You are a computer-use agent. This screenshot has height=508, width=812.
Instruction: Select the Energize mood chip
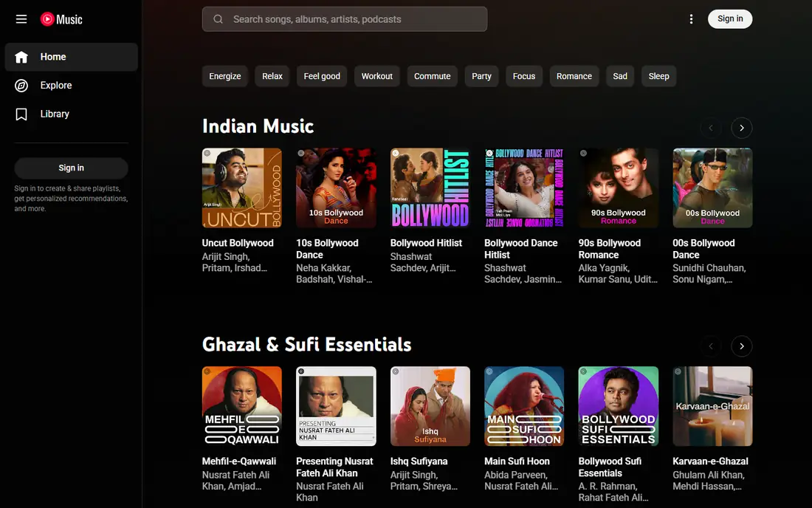tap(224, 76)
